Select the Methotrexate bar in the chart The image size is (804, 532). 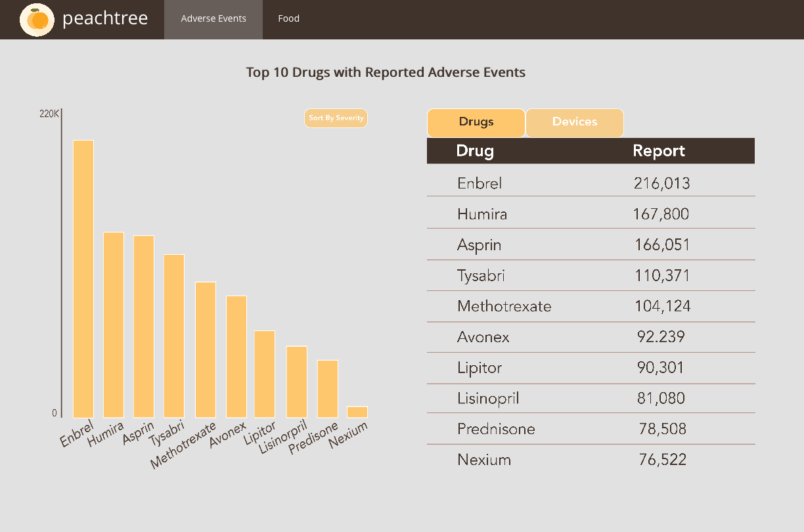[x=206, y=349]
